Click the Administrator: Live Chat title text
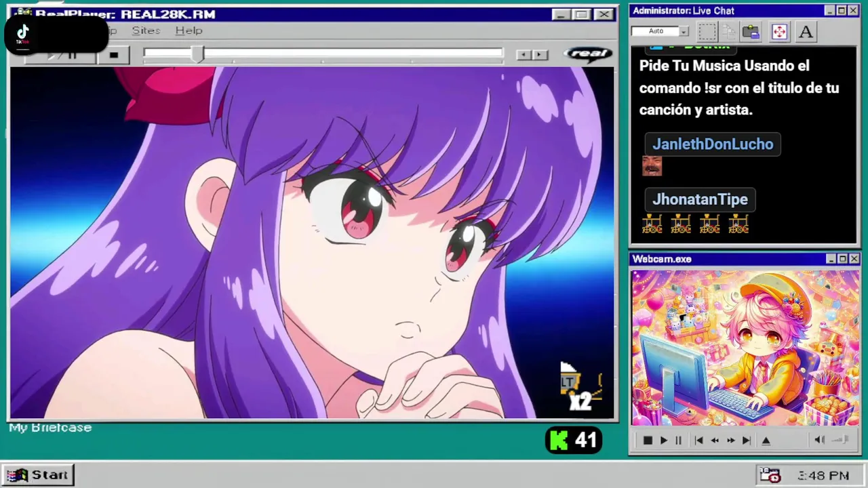 [x=684, y=11]
